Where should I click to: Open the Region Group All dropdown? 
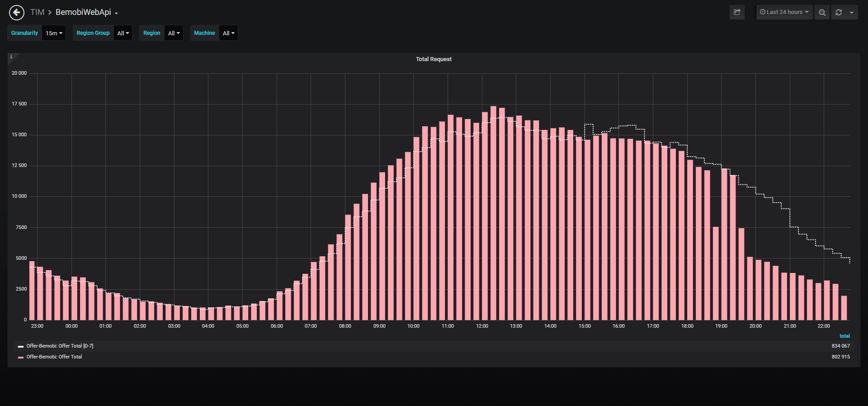(123, 33)
